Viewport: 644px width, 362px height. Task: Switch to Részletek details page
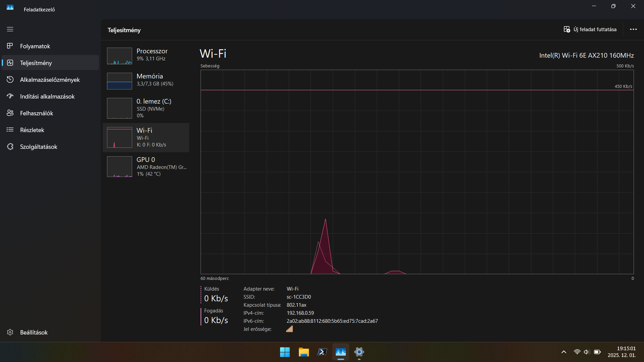pyautogui.click(x=32, y=130)
